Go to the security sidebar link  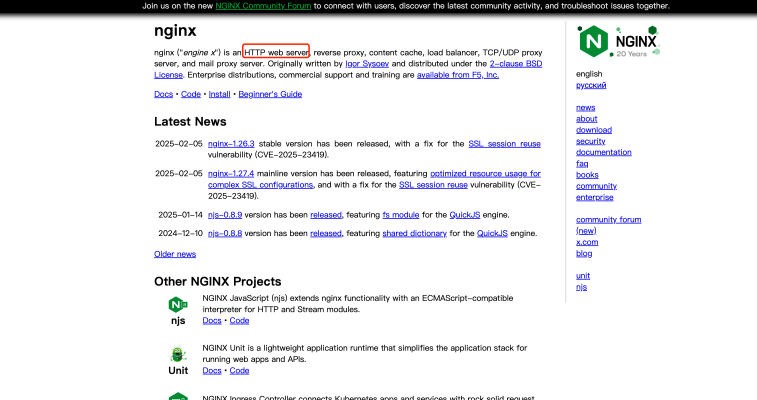pos(590,141)
